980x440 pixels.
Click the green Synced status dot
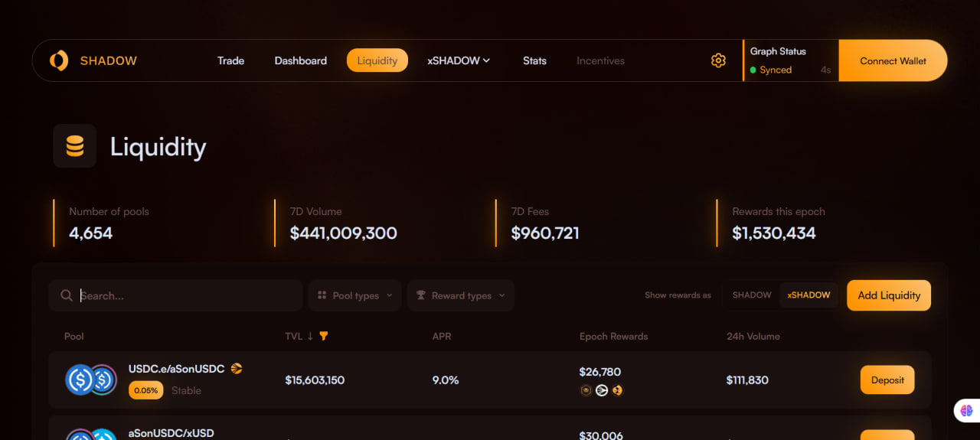pyautogui.click(x=753, y=70)
